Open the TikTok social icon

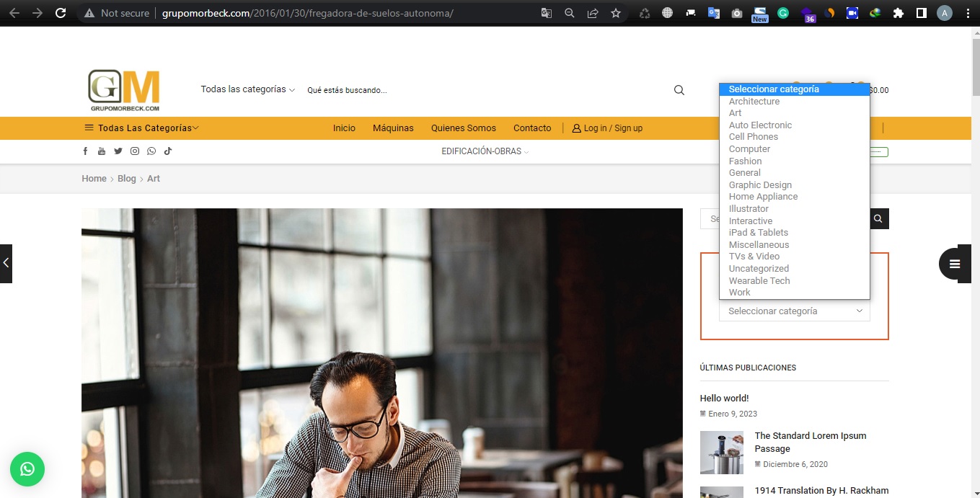[167, 151]
